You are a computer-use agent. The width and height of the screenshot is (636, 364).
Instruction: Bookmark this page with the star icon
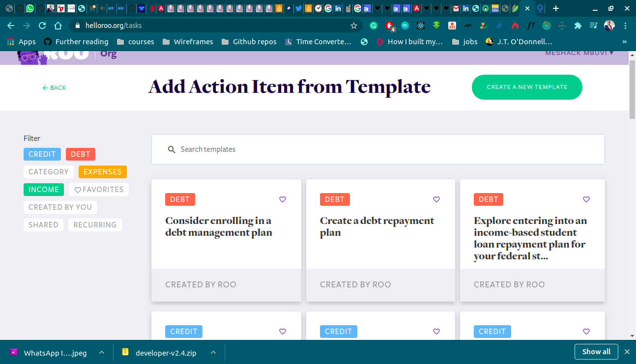(353, 26)
